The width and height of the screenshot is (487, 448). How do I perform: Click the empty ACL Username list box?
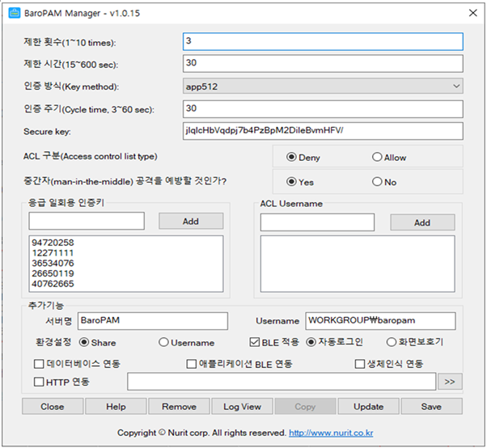(358, 264)
